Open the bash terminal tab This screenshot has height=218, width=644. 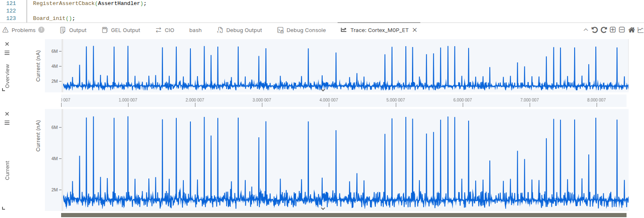coord(195,30)
